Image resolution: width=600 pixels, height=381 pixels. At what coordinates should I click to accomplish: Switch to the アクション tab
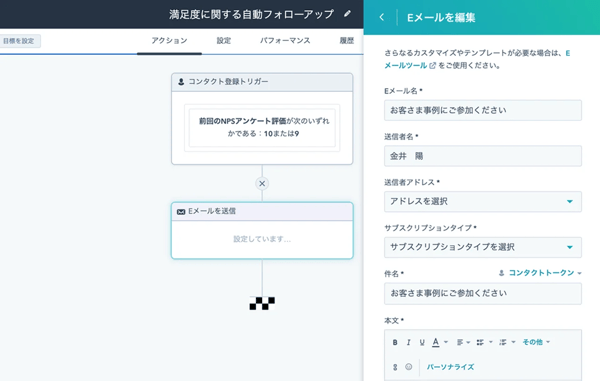point(169,41)
